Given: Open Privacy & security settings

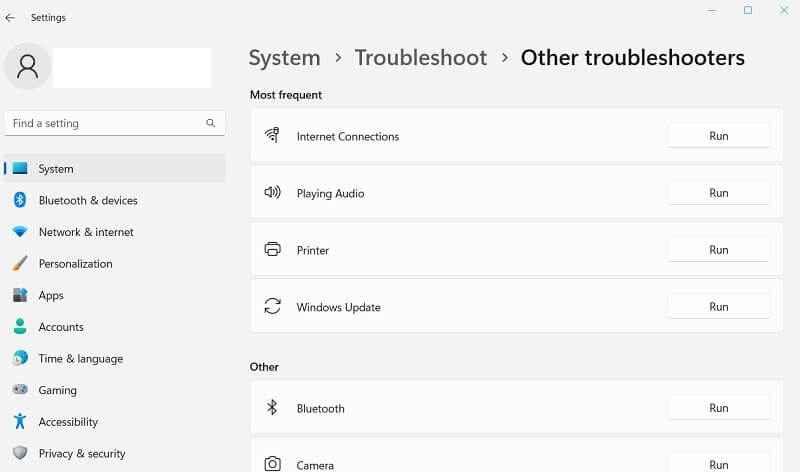Looking at the screenshot, I should point(115,453).
